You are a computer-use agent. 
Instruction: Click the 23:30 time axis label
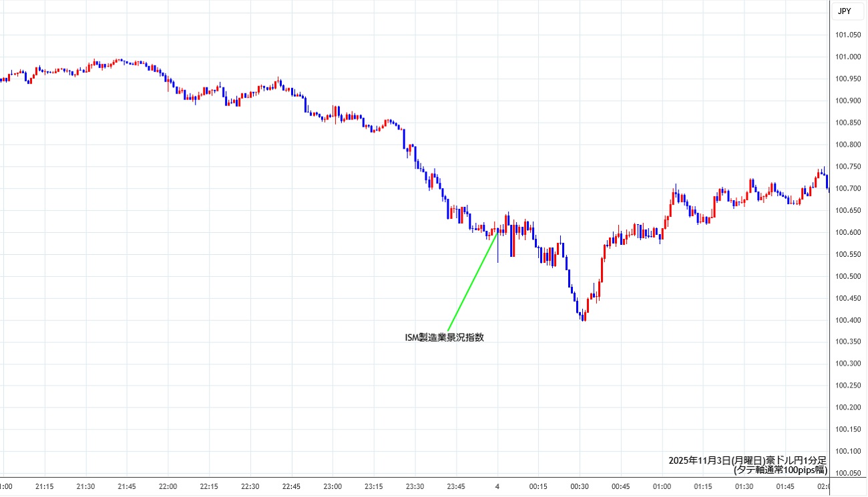coord(415,487)
